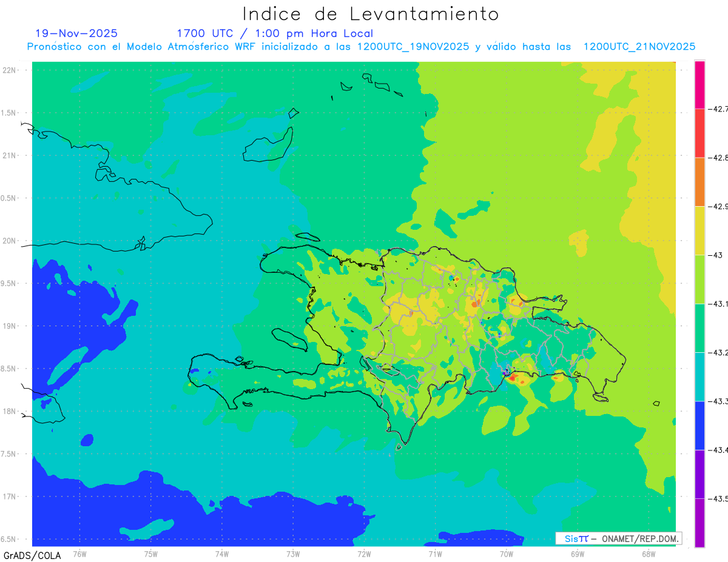728x562 pixels.
Task: Click the '19N' latitude label
Action: 10,326
